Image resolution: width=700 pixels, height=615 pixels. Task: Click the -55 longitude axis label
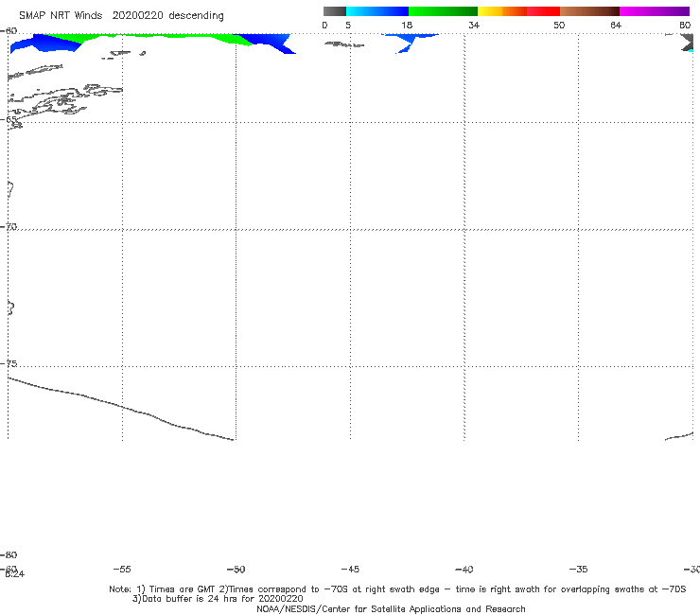coord(122,569)
